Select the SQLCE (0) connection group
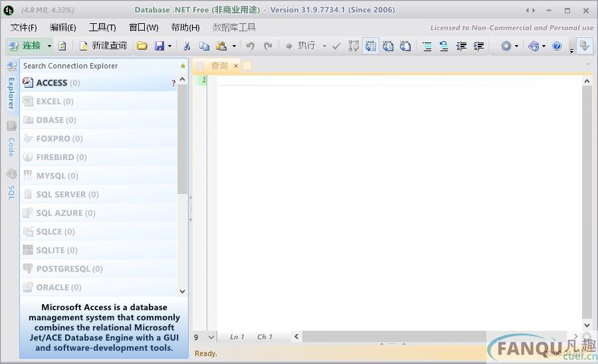Screen dimensions: 598x364 (99, 232)
